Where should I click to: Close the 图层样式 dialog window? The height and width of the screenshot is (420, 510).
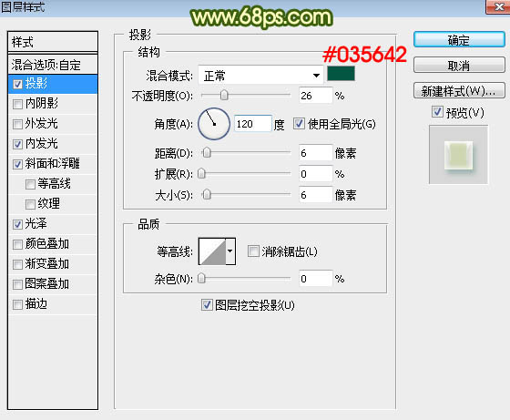point(497,6)
